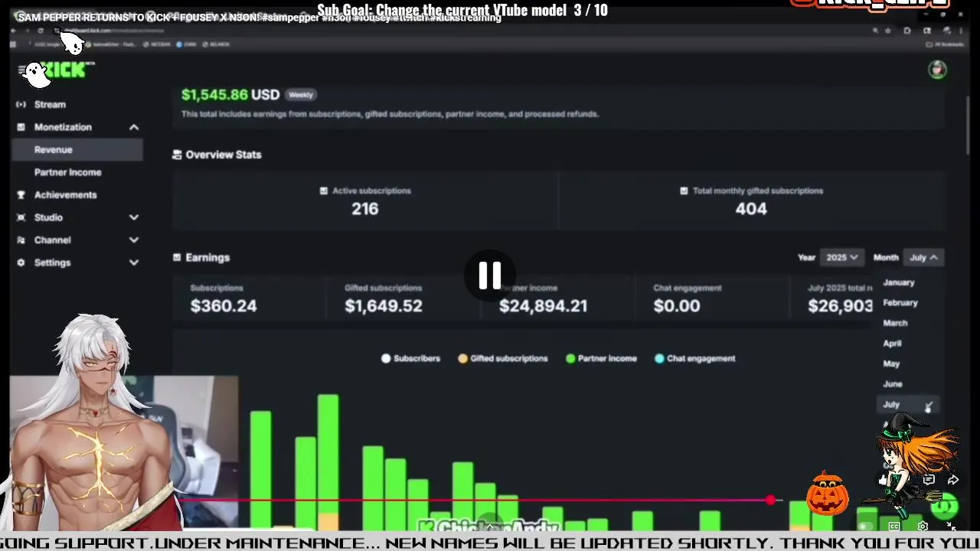Click the Overview Stats heading icon
Screen dimensions: 980x551
click(x=177, y=155)
